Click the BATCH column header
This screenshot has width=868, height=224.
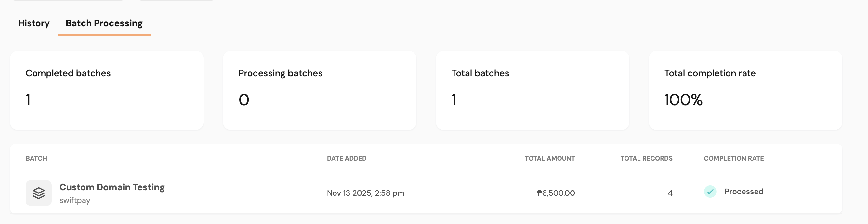click(36, 158)
